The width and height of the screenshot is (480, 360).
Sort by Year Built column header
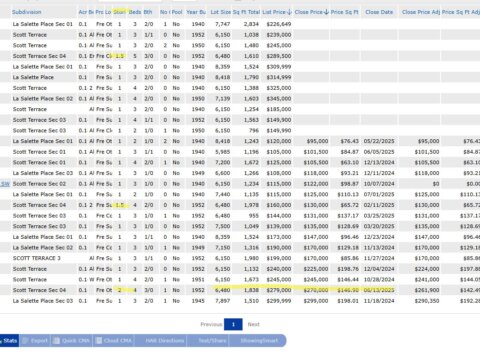(x=196, y=12)
